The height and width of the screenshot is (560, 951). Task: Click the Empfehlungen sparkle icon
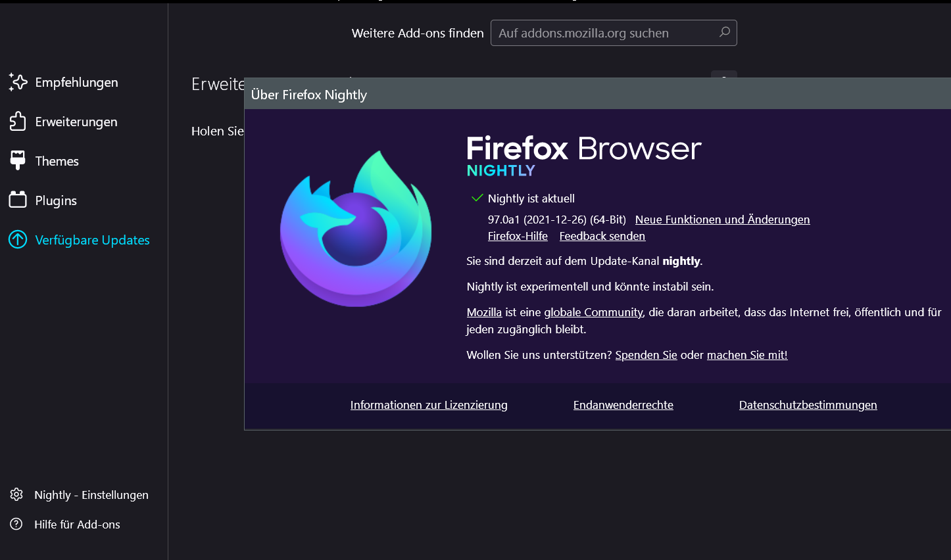[18, 82]
